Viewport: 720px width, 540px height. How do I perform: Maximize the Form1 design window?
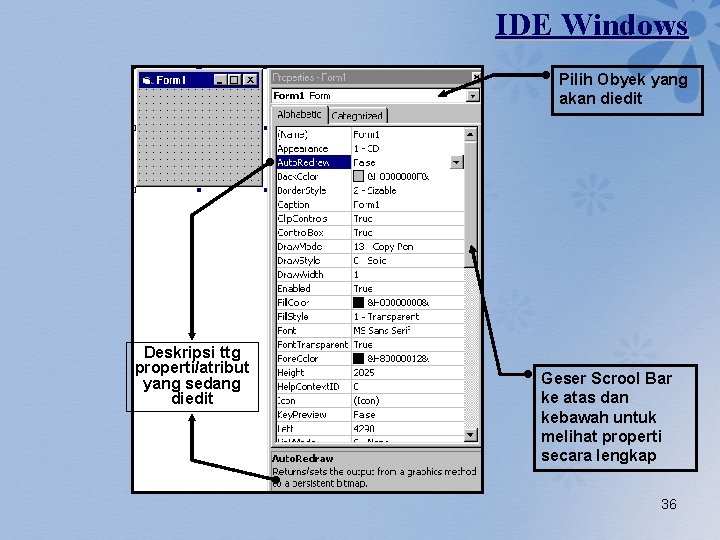[x=234, y=80]
